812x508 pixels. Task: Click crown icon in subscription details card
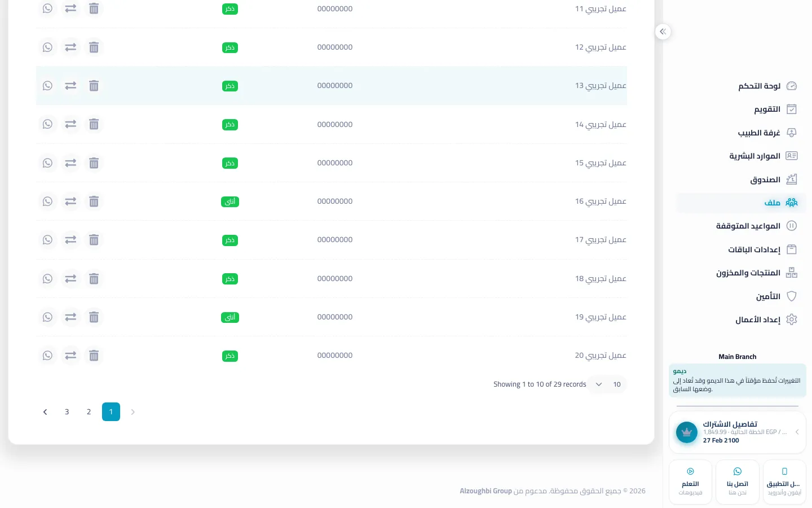687,432
